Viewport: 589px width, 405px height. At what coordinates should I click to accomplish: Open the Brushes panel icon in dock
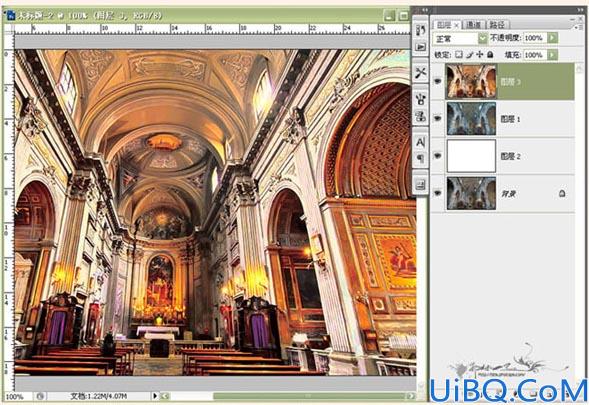click(420, 99)
